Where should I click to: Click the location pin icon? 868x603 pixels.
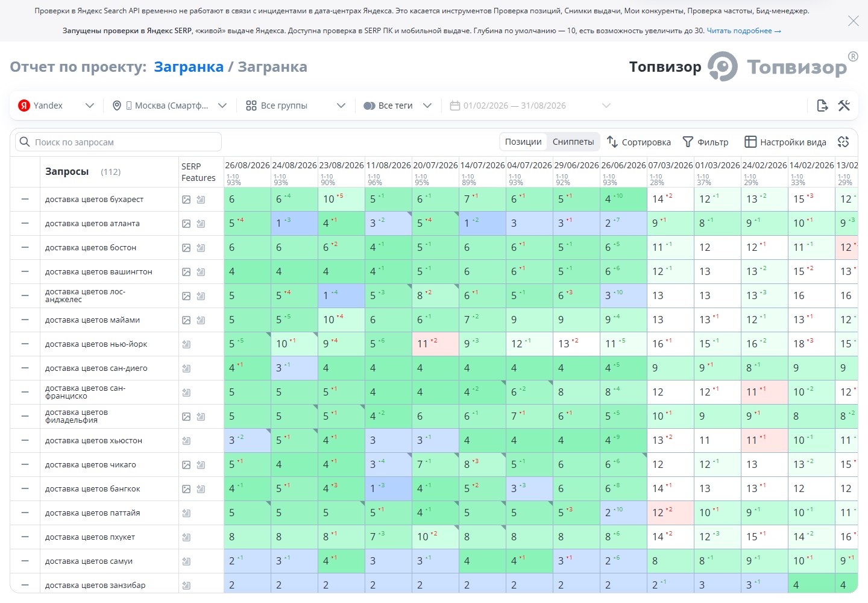click(x=117, y=106)
